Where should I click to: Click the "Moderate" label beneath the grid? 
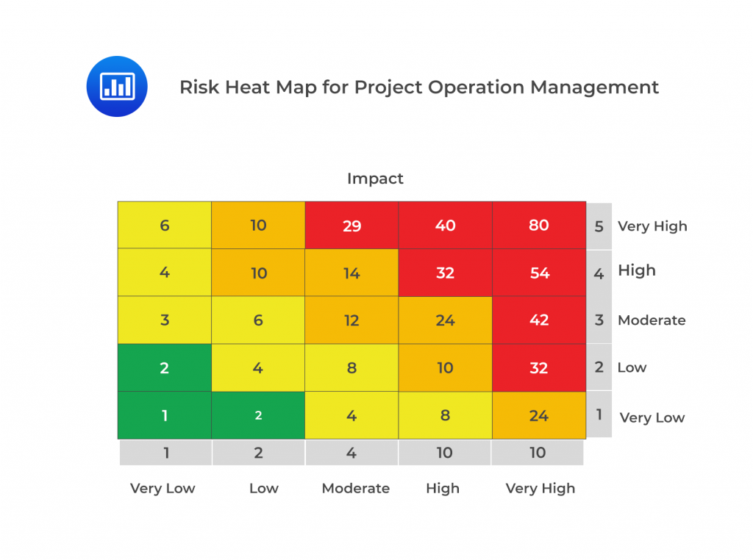click(x=356, y=488)
